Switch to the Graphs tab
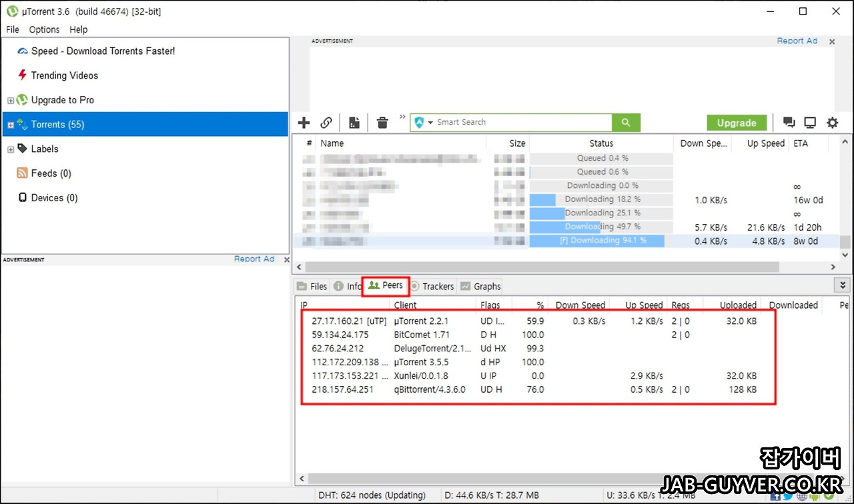The width and height of the screenshot is (854, 504). tap(480, 286)
